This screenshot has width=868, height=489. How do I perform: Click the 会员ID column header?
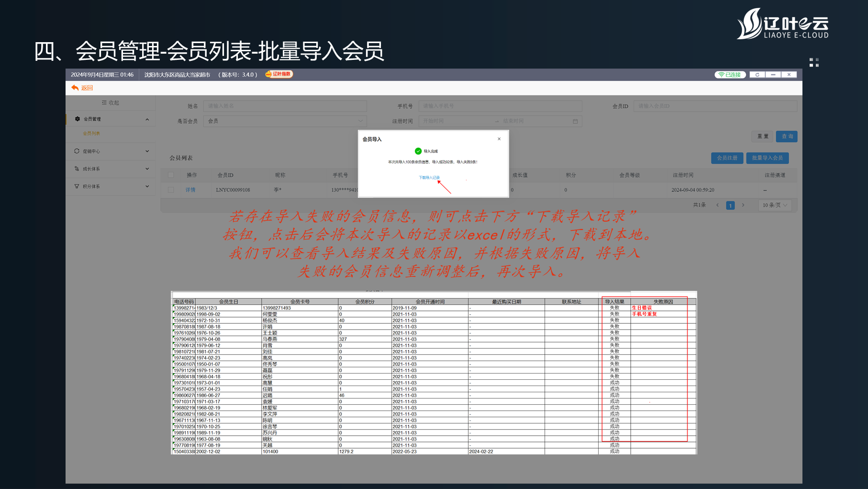coord(225,175)
